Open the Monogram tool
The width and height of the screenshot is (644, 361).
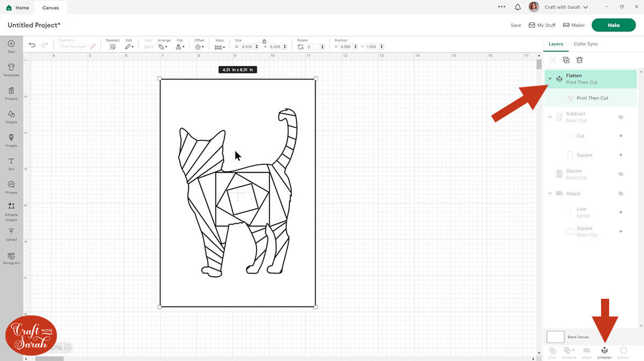(11, 258)
